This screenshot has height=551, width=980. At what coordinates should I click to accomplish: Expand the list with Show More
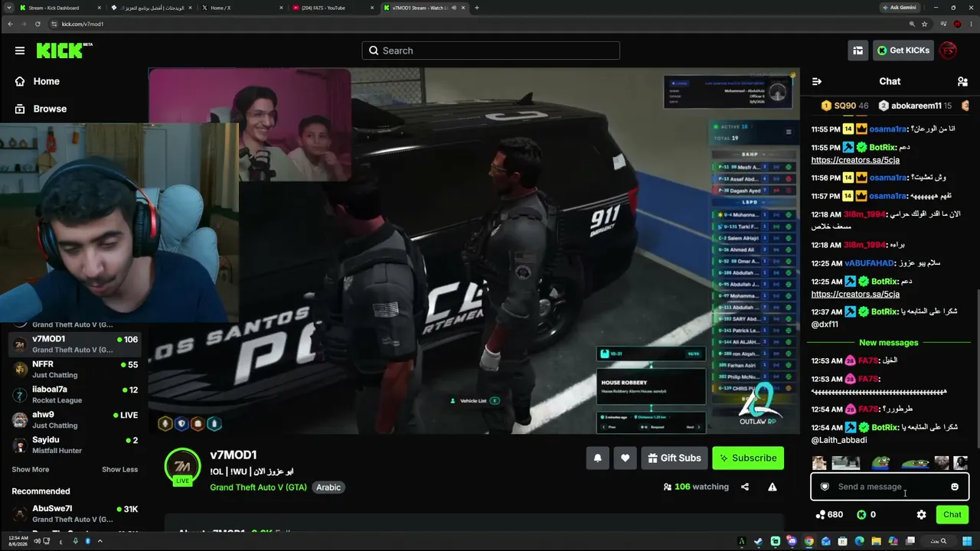(31, 469)
